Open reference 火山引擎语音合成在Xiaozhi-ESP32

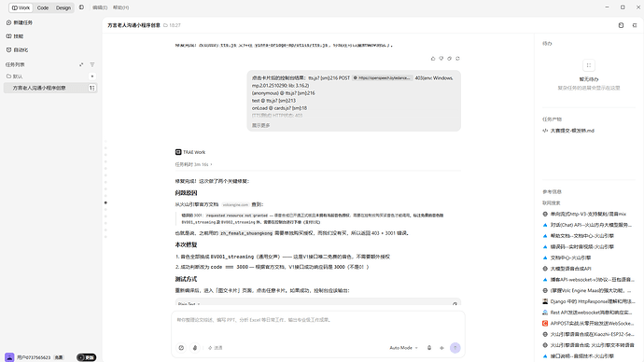589,334
